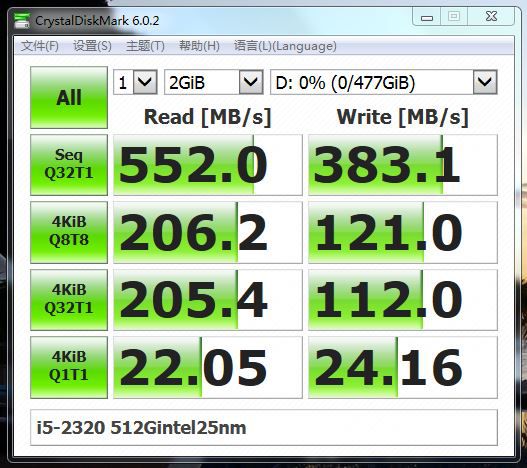
Task: Open the 主题(T) menu
Action: point(145,46)
